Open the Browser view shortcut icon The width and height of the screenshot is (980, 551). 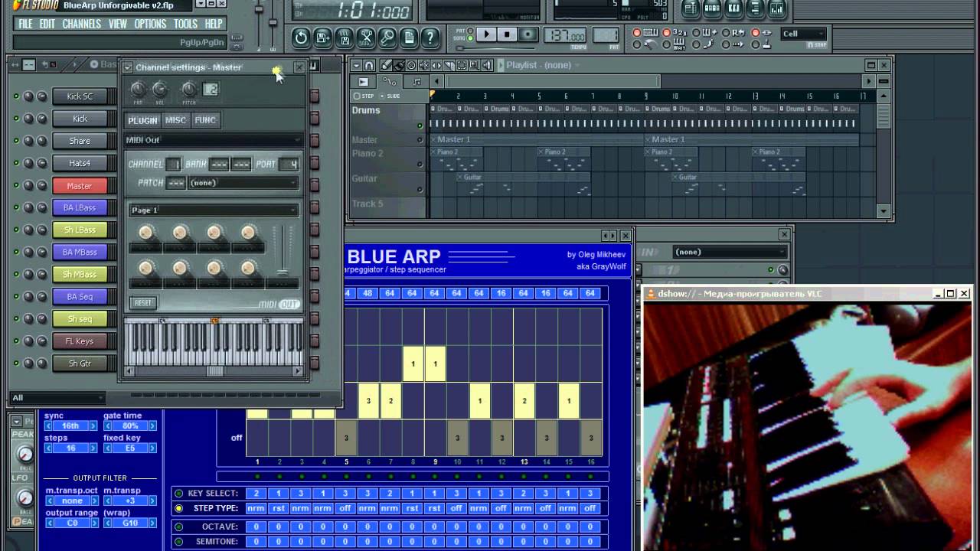(x=755, y=9)
